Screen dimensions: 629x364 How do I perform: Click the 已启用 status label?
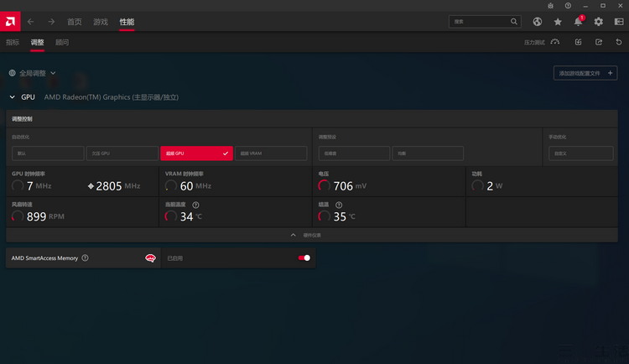pos(175,258)
